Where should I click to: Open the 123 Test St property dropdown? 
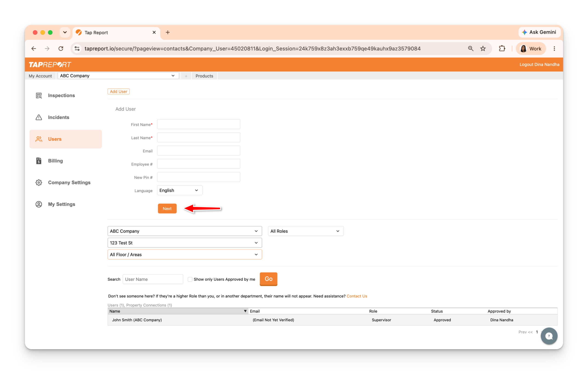185,243
